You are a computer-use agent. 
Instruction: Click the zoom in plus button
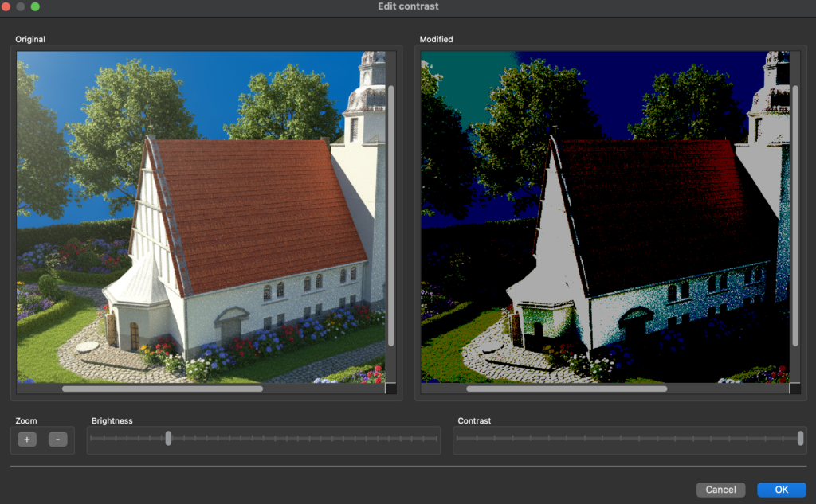pos(27,440)
